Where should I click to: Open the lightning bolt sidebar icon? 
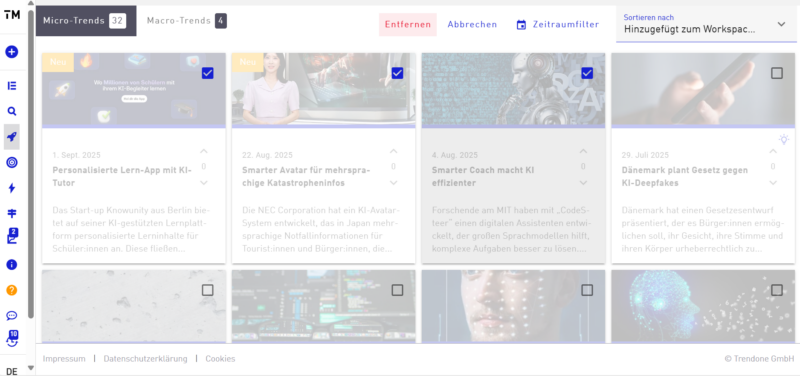point(12,188)
